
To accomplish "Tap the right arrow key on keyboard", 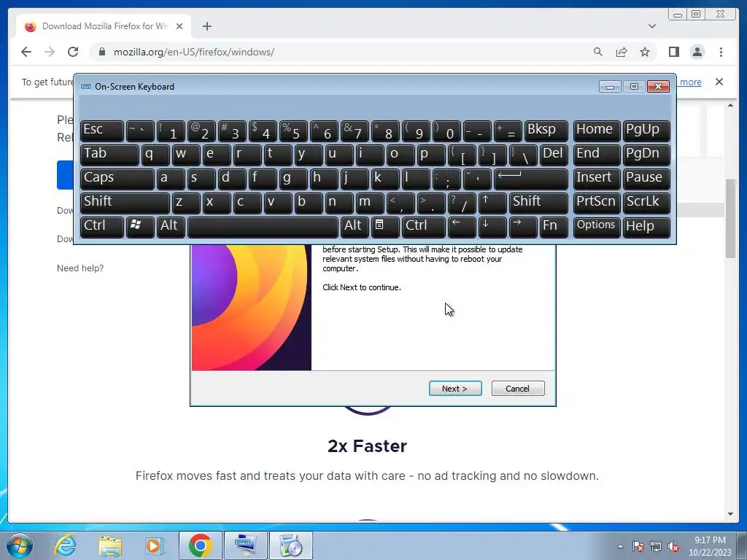I will [522, 226].
